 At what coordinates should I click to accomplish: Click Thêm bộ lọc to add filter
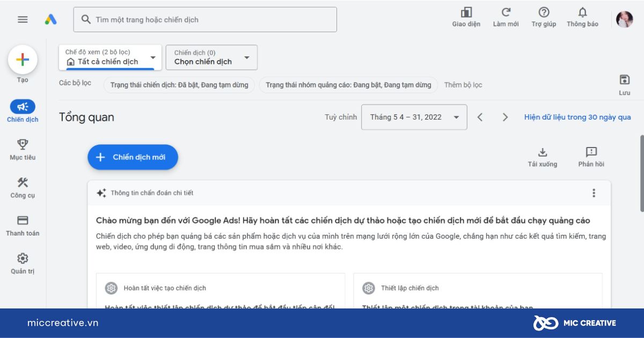[x=463, y=85]
